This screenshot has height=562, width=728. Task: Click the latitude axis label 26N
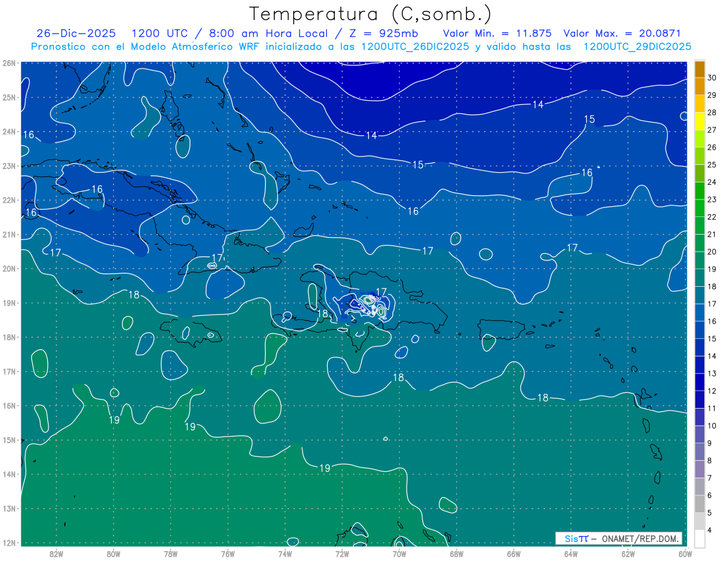(x=8, y=63)
